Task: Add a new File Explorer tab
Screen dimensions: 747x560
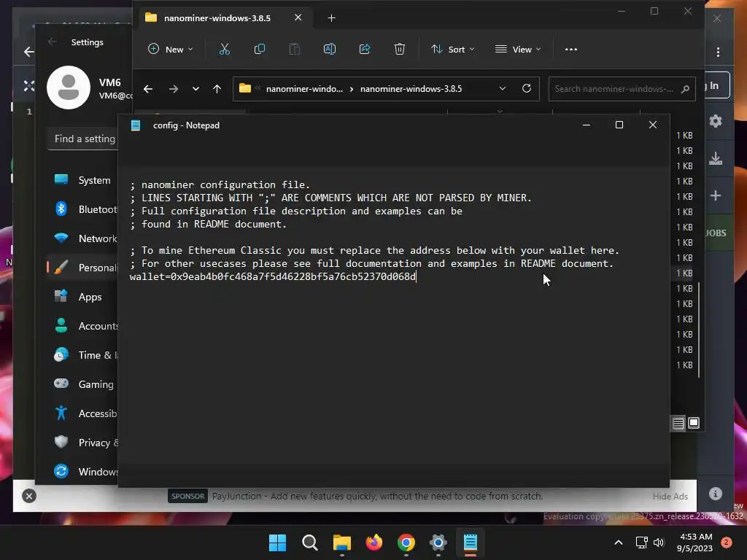Action: click(x=332, y=18)
